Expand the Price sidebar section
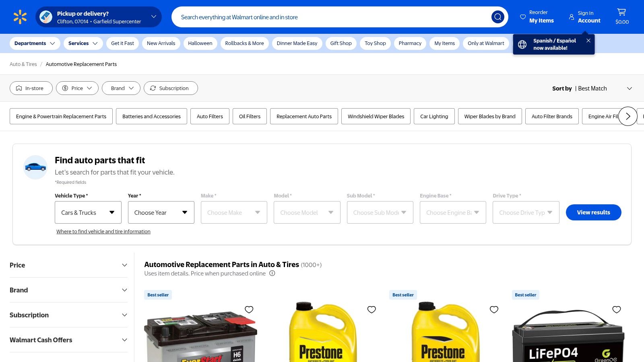644x362 pixels. [68, 265]
